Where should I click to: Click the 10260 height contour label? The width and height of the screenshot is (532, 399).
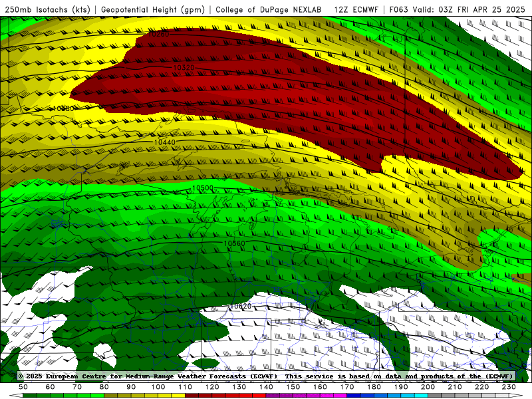coord(158,34)
